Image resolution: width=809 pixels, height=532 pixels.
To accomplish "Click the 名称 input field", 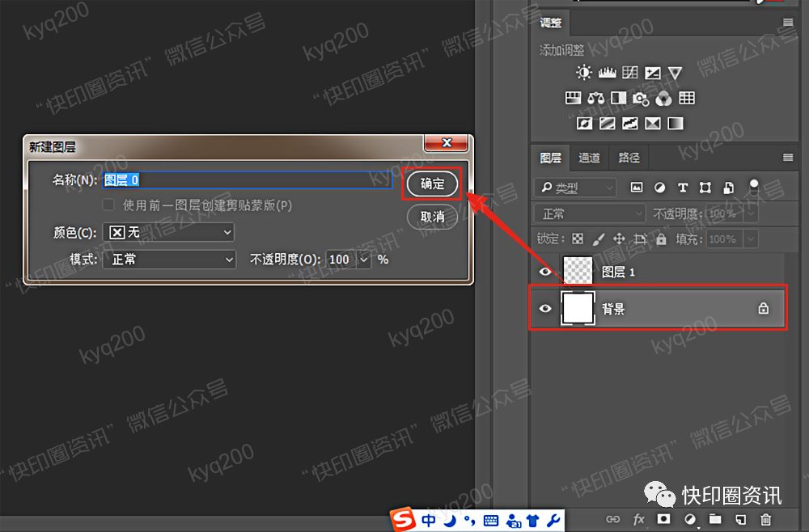I will coord(247,179).
